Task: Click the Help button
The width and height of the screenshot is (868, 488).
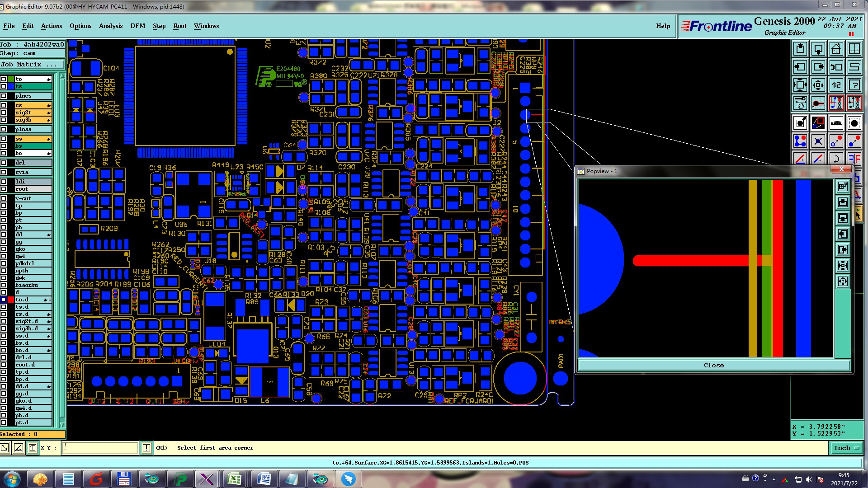Action: point(663,26)
